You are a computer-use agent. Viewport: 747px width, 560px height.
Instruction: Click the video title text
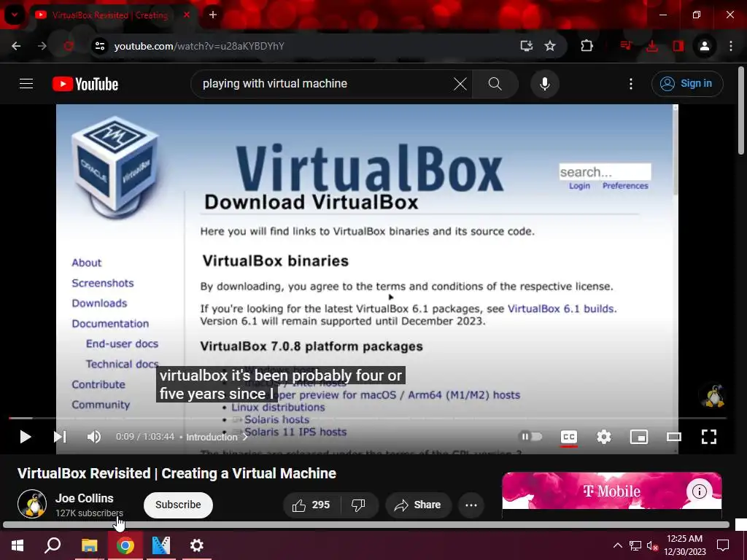pos(177,473)
